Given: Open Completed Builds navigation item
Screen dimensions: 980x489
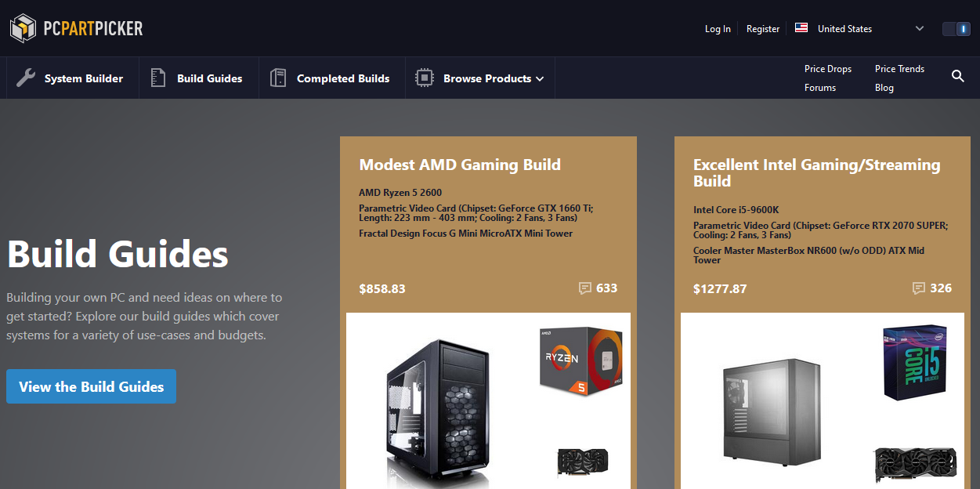Looking at the screenshot, I should click(332, 78).
